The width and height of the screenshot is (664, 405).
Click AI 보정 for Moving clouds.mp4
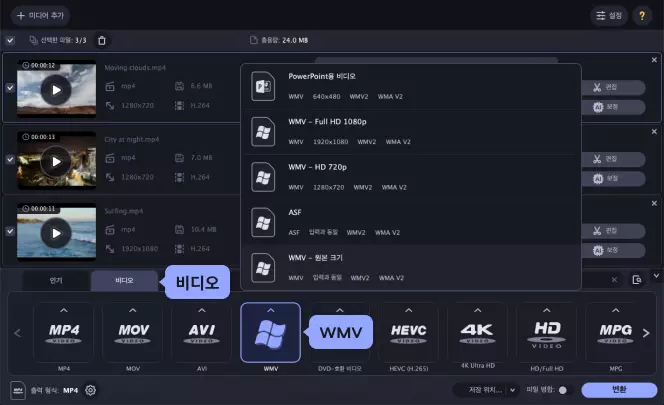click(613, 107)
